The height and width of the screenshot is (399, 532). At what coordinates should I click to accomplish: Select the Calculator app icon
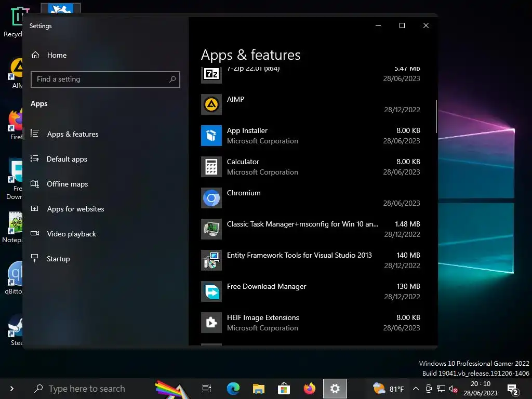tap(211, 167)
